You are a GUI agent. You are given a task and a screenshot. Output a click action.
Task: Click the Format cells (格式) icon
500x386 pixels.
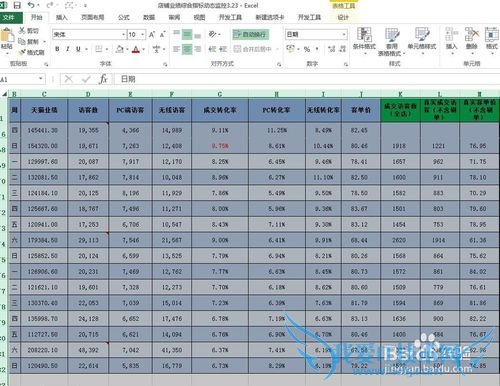tap(492, 34)
